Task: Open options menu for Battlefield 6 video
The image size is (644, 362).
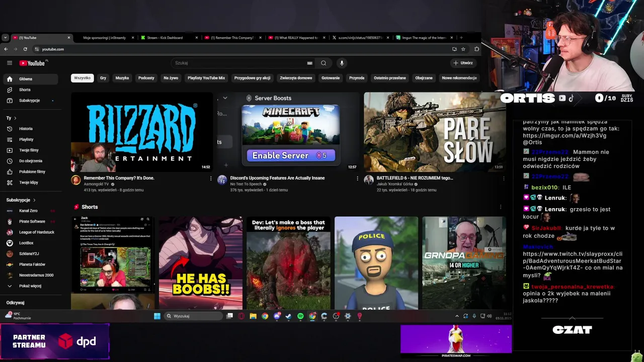Action: [504, 178]
